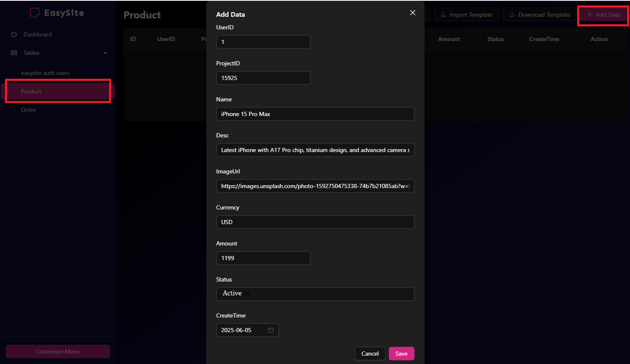Click the plus icon on Add Data
This screenshot has width=630, height=364.
(x=590, y=15)
